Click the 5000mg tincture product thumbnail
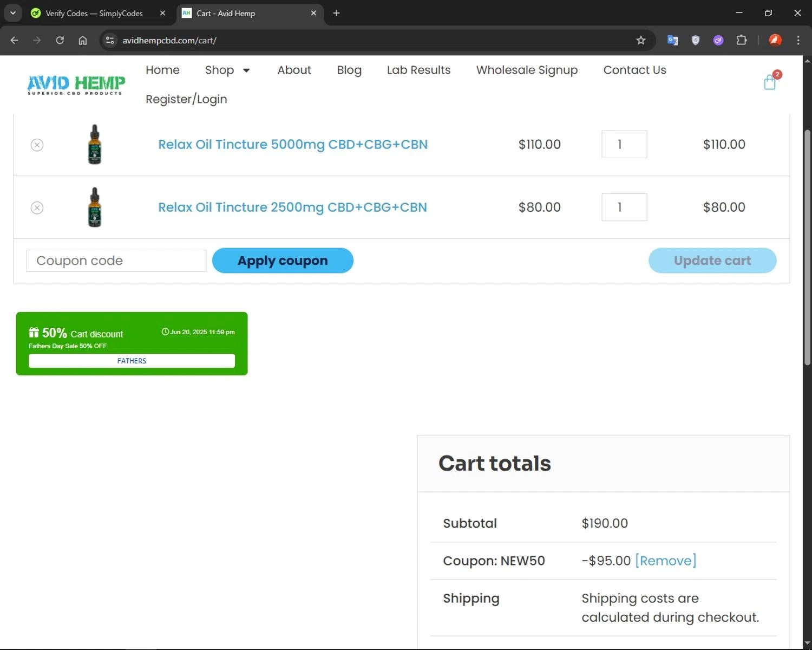This screenshot has height=650, width=812. pyautogui.click(x=95, y=144)
